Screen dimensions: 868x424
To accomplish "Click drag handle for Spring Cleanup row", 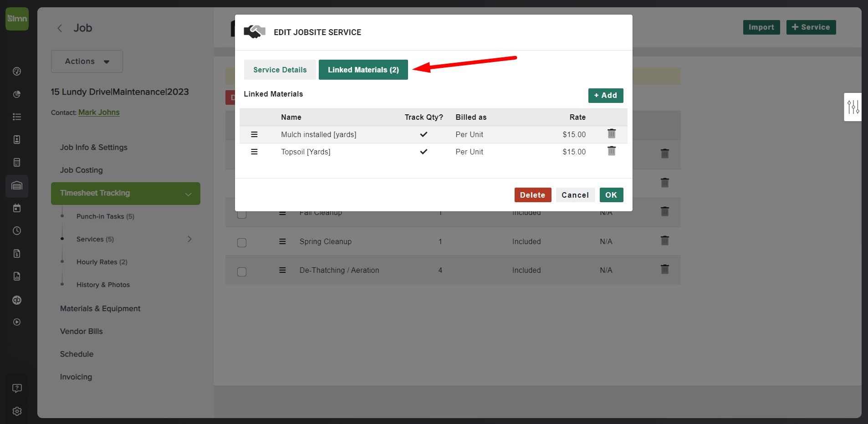I will click(x=282, y=241).
